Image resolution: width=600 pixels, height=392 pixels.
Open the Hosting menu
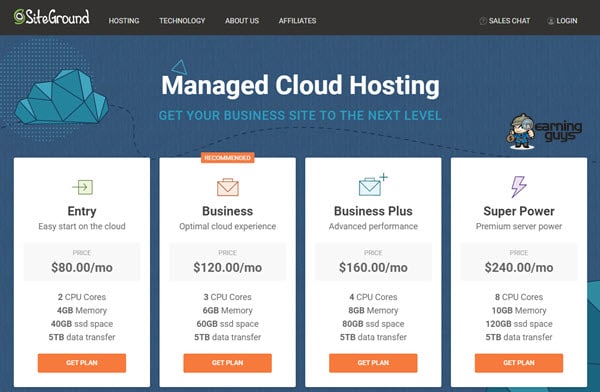(124, 21)
